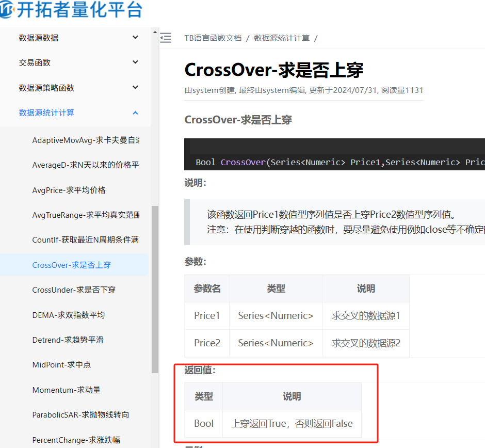485x448 pixels.
Task: Click the 注意：在使用判断穿越的函数时 note line
Action: click(x=346, y=230)
